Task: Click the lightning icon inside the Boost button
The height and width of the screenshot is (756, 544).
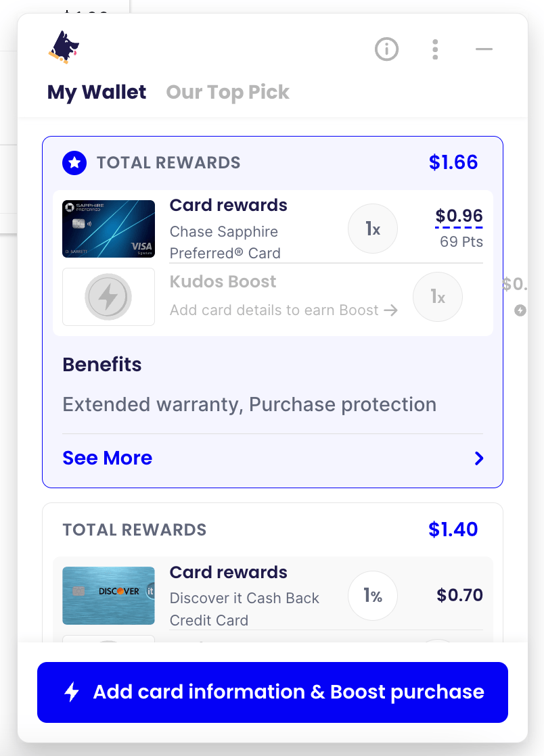Action: 72,692
